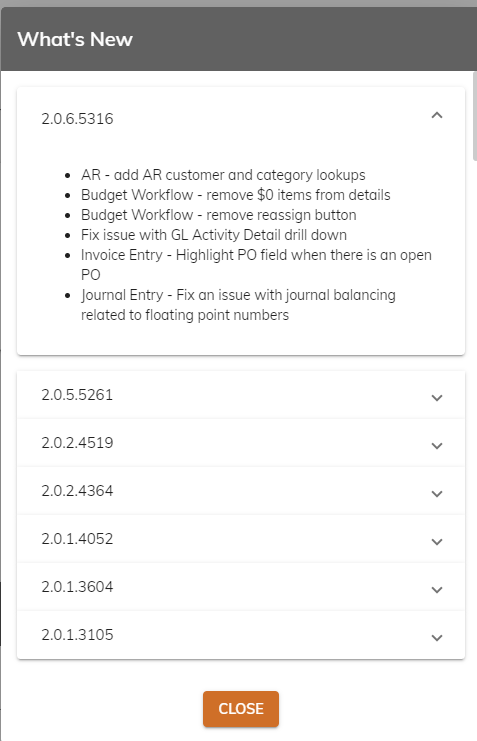Image resolution: width=477 pixels, height=741 pixels.
Task: Click the down chevron beside 2.0.2.4519
Action: pyautogui.click(x=437, y=446)
